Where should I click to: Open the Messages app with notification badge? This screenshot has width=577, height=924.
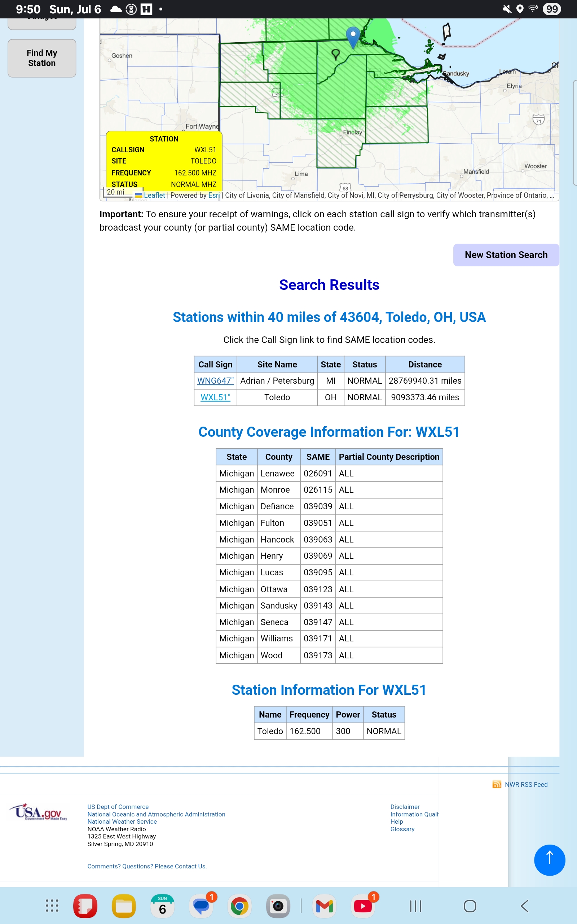click(x=201, y=906)
